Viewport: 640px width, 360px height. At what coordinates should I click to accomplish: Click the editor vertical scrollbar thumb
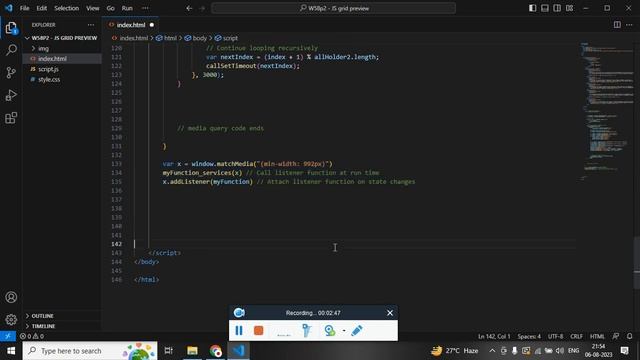[x=637, y=263]
